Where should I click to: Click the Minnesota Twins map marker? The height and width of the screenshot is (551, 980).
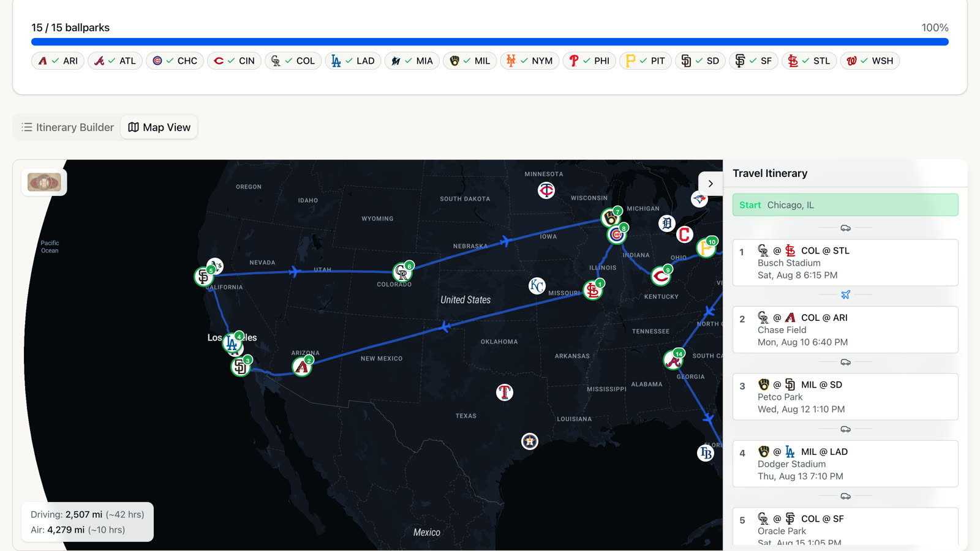[546, 190]
